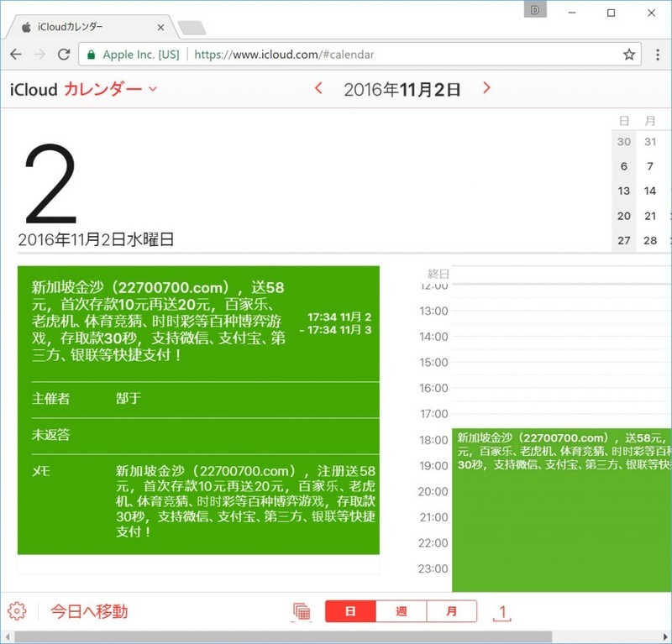Click the 未返答 response status row
The height and width of the screenshot is (644, 672).
click(x=205, y=435)
